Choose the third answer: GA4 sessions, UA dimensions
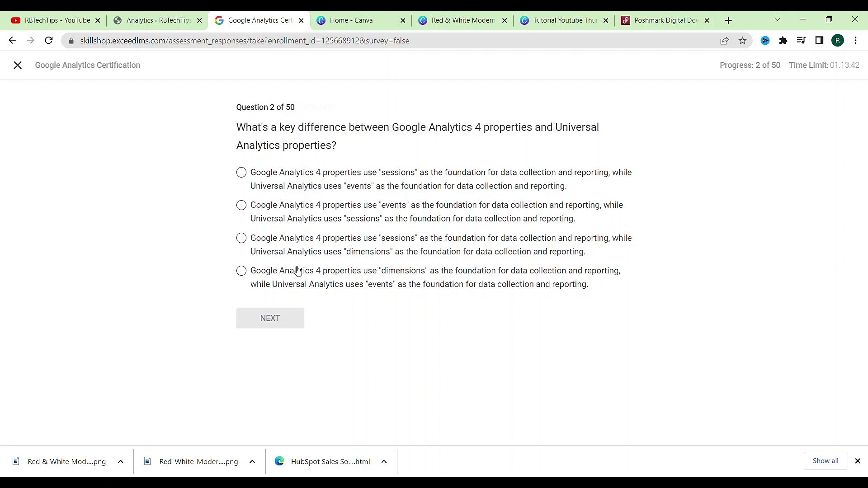This screenshot has height=488, width=868. [x=241, y=238]
